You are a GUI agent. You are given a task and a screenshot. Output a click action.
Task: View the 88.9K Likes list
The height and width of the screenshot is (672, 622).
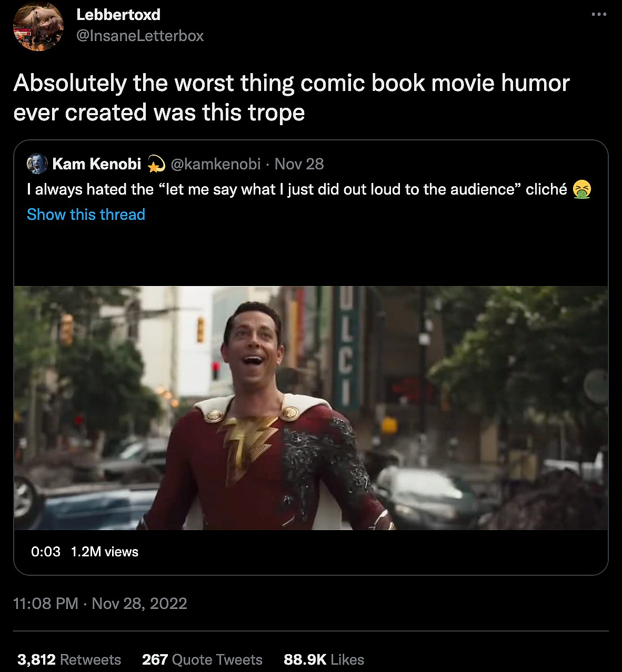tap(324, 659)
